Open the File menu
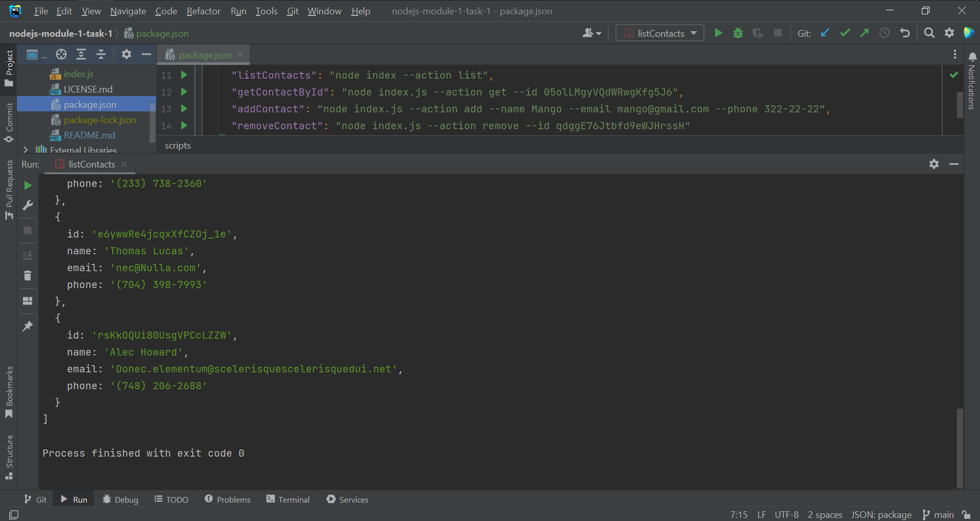Image resolution: width=980 pixels, height=521 pixels. pos(41,11)
